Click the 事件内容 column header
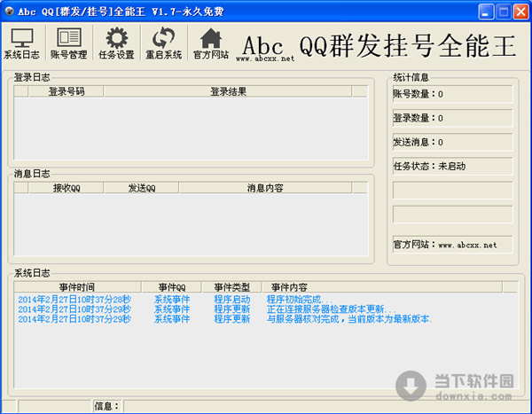532x414 pixels. click(382, 287)
